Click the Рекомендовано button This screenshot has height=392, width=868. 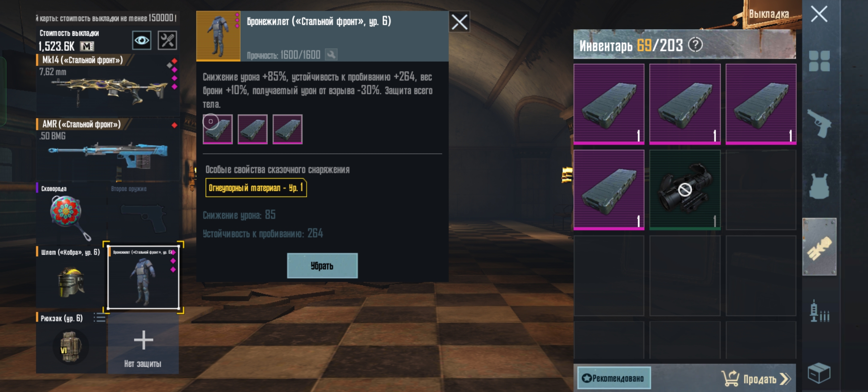coord(614,378)
